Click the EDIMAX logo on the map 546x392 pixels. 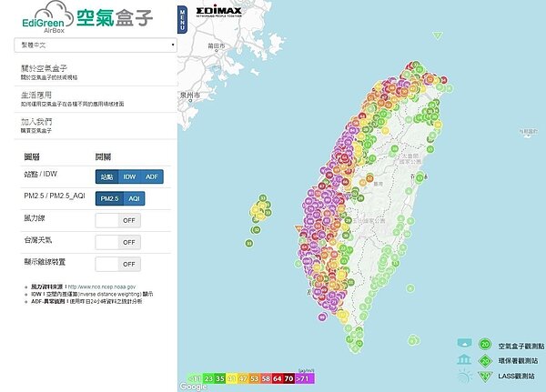point(218,11)
